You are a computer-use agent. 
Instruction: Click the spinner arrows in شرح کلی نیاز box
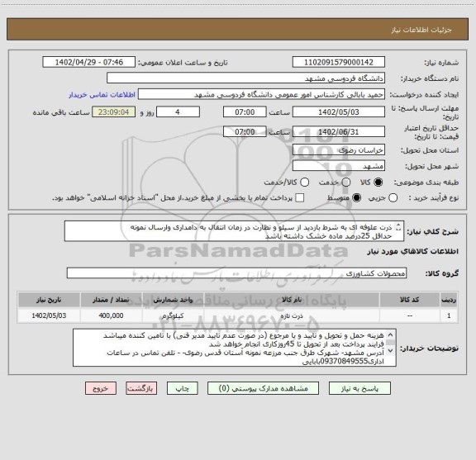[398, 227]
